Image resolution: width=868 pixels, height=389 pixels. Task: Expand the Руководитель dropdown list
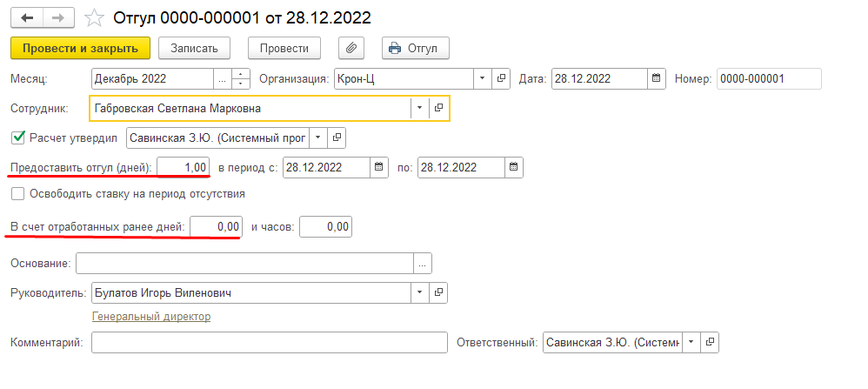419,292
